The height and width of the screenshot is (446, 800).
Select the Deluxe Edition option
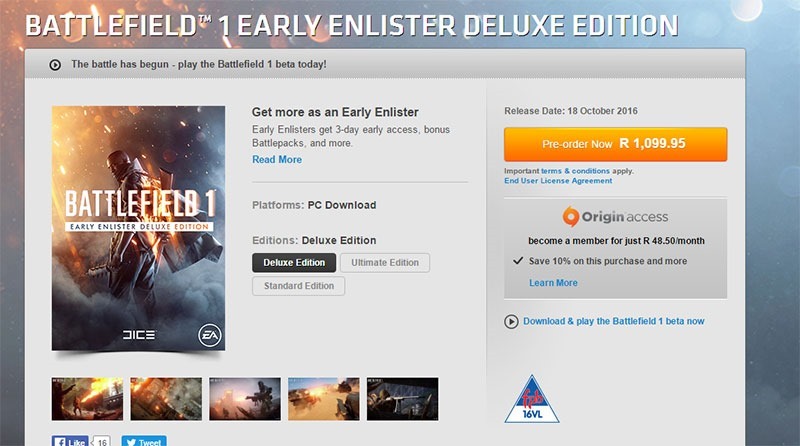[294, 263]
